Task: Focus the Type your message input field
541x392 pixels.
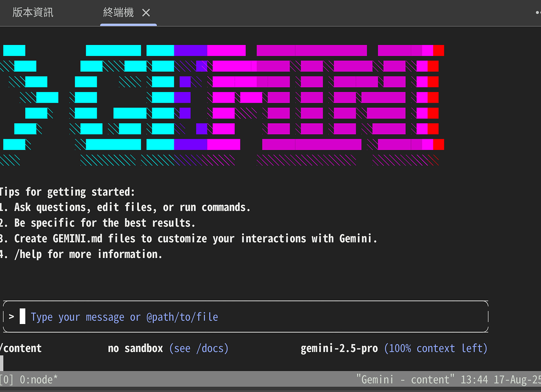Action: click(246, 317)
